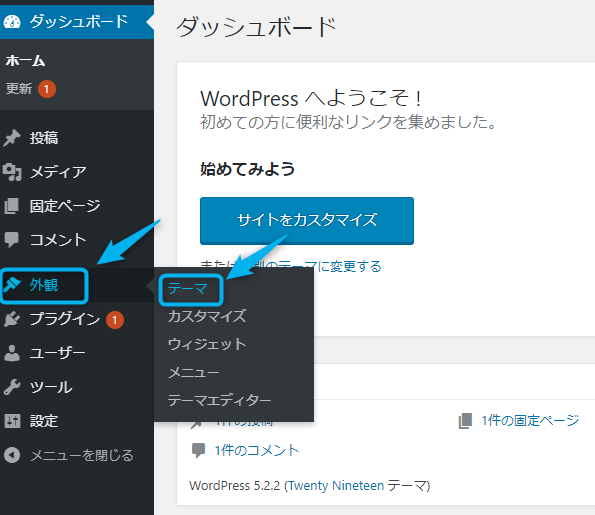
Task: Click the WordPress へようこそ！ heading
Action: click(x=311, y=99)
